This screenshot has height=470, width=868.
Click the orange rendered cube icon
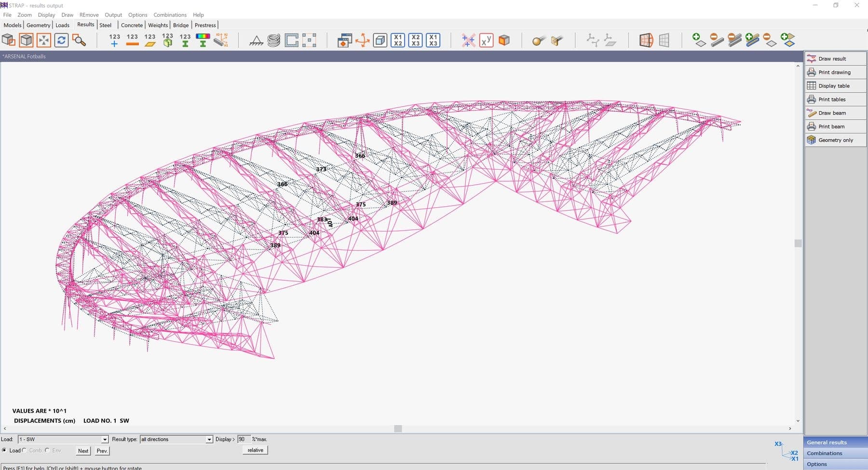click(x=504, y=40)
